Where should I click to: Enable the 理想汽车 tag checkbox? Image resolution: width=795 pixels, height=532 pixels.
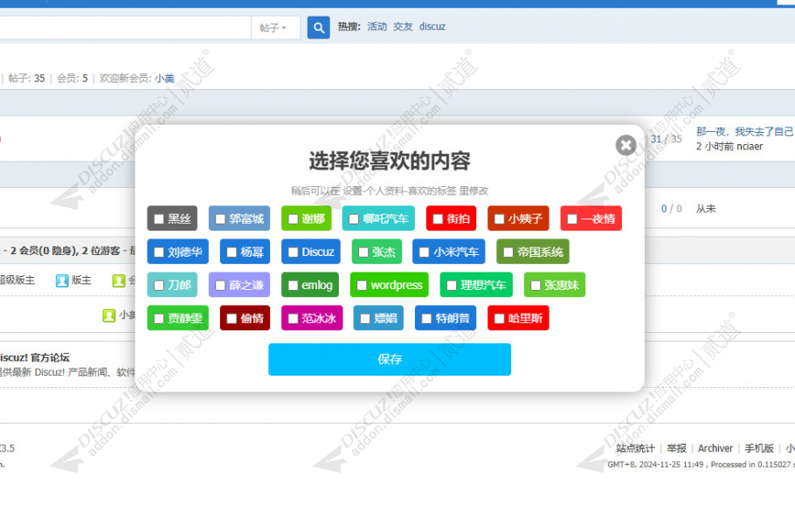pyautogui.click(x=452, y=286)
